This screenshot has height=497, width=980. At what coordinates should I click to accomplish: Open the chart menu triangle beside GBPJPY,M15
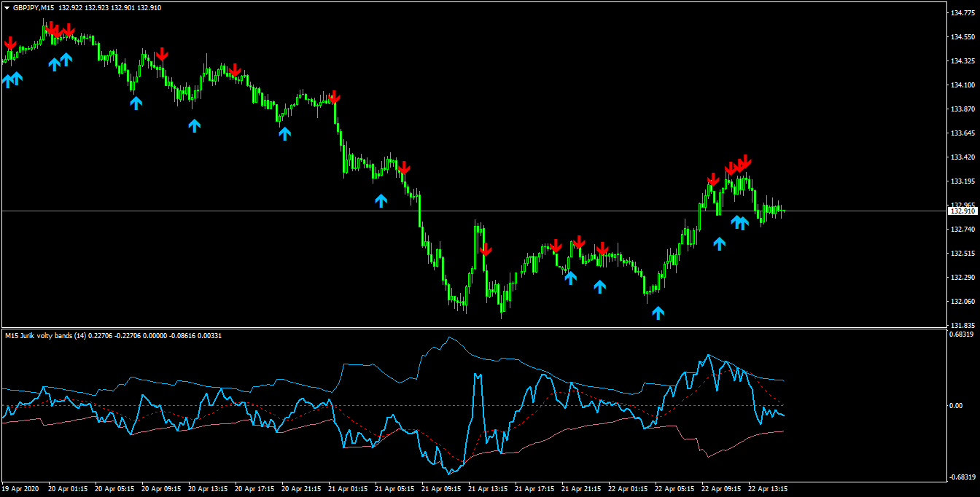[x=7, y=7]
